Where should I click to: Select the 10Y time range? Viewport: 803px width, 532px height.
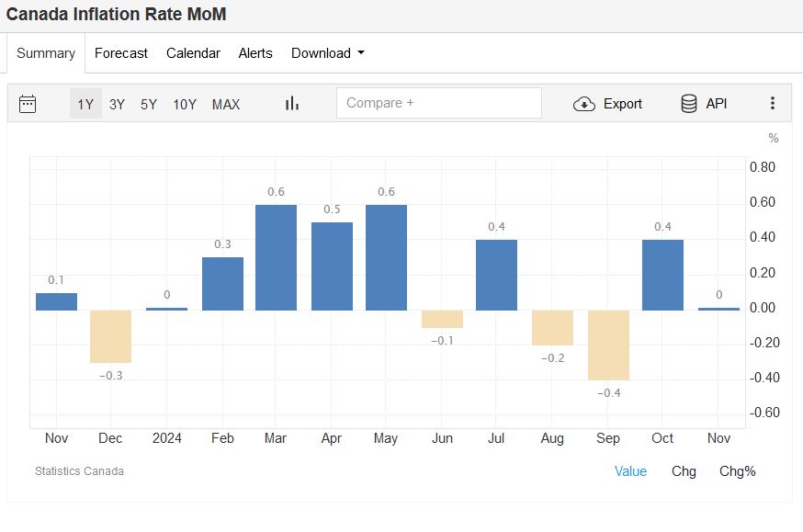coord(185,104)
